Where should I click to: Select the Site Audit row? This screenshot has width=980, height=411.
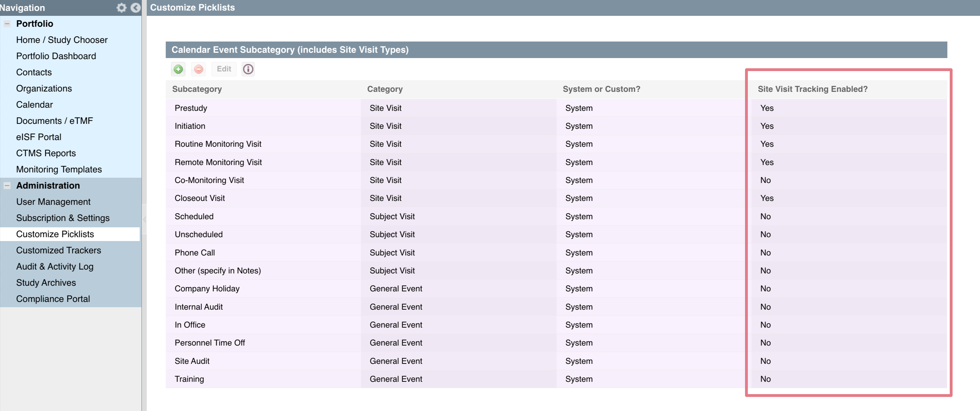556,361
